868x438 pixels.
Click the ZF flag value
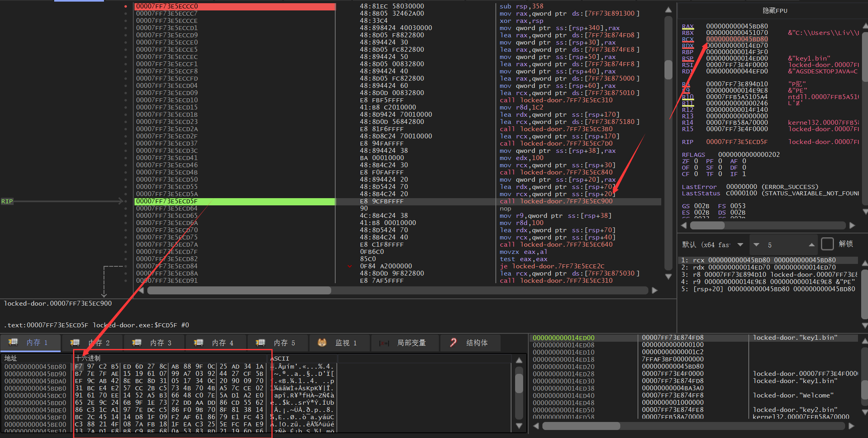696,161
